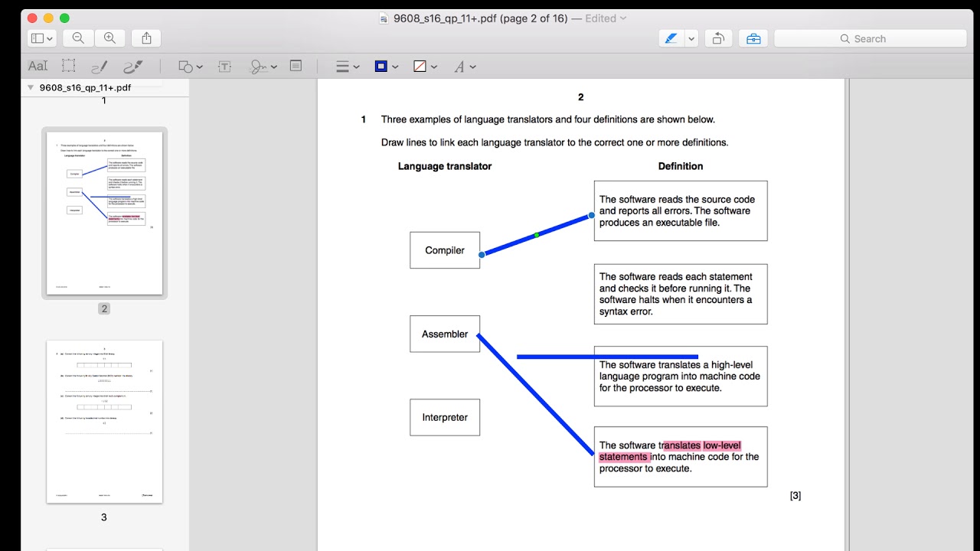Select the diagonal blue line from Assembler
The height and width of the screenshot is (551, 980).
pyautogui.click(x=536, y=393)
